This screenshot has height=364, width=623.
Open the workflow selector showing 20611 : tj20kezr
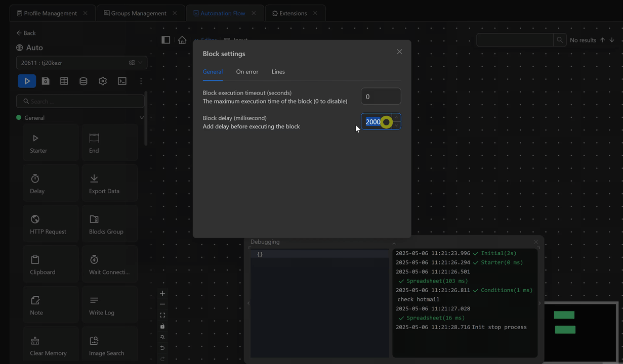(81, 63)
